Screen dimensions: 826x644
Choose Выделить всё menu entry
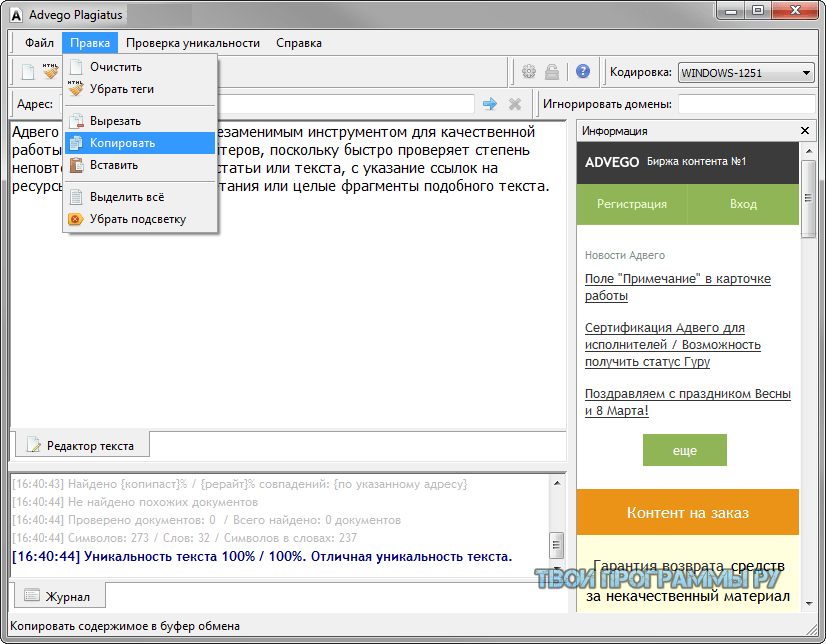140,197
